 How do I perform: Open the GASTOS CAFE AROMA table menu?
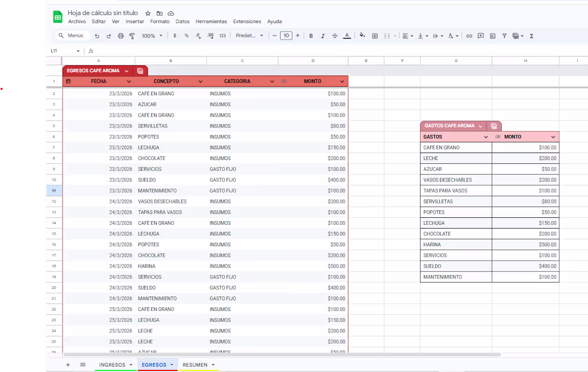479,125
